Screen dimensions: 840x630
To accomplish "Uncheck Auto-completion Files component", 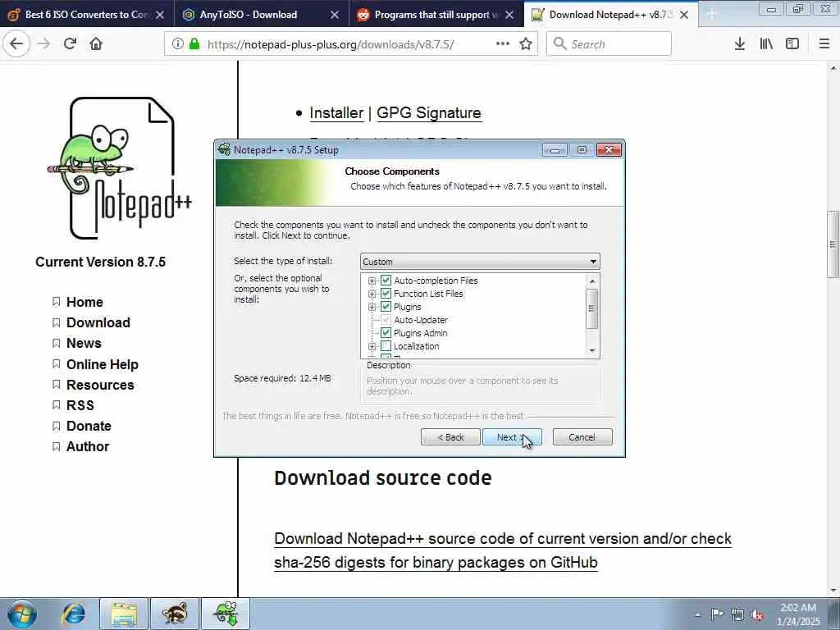I will [386, 281].
